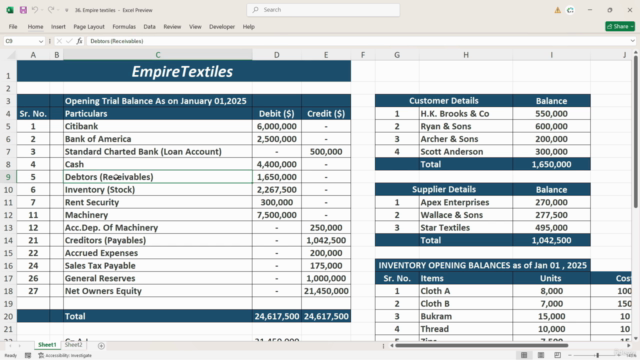Click the General Reserves cell
This screenshot has width=640, height=360.
158,278
